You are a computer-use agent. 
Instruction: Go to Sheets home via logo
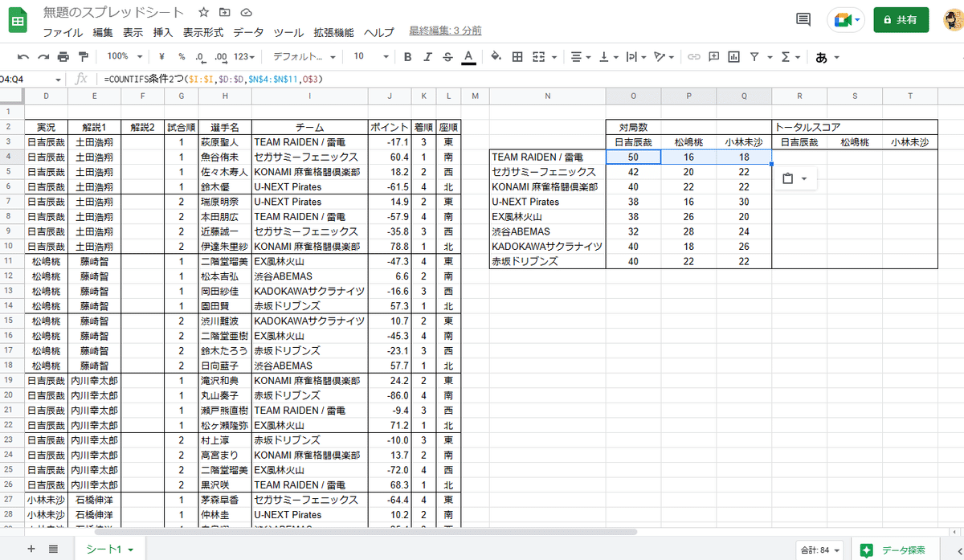coord(19,20)
